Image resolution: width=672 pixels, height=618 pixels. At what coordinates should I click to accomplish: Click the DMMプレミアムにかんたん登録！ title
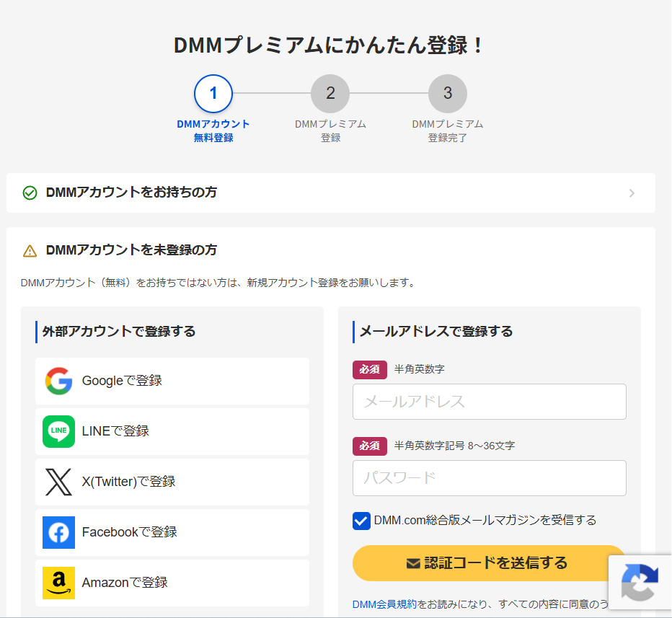tap(328, 45)
